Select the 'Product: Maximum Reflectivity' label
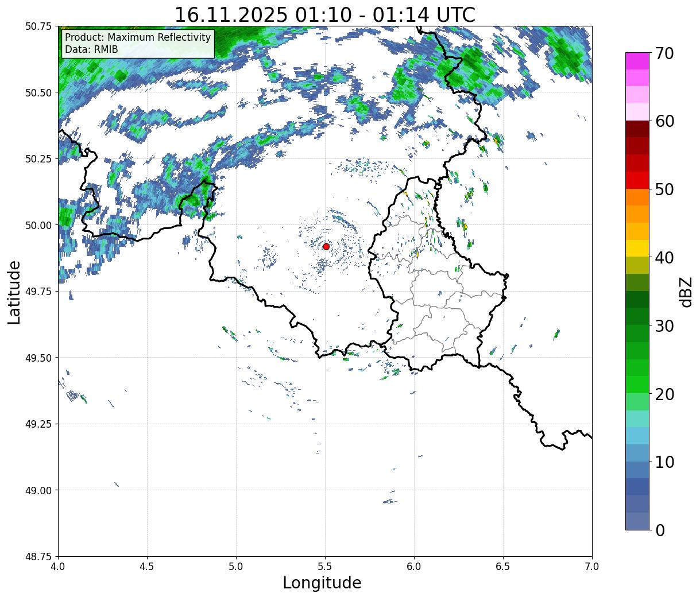This screenshot has width=700, height=597. pyautogui.click(x=138, y=37)
